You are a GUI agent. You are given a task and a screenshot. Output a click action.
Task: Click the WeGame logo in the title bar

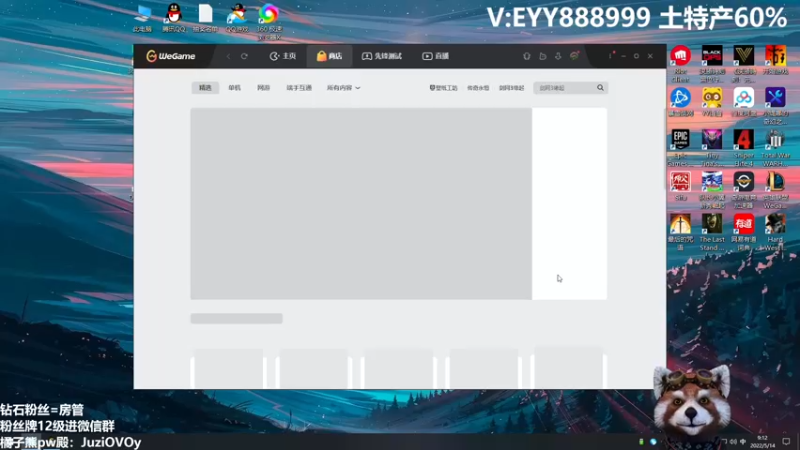click(x=170, y=56)
